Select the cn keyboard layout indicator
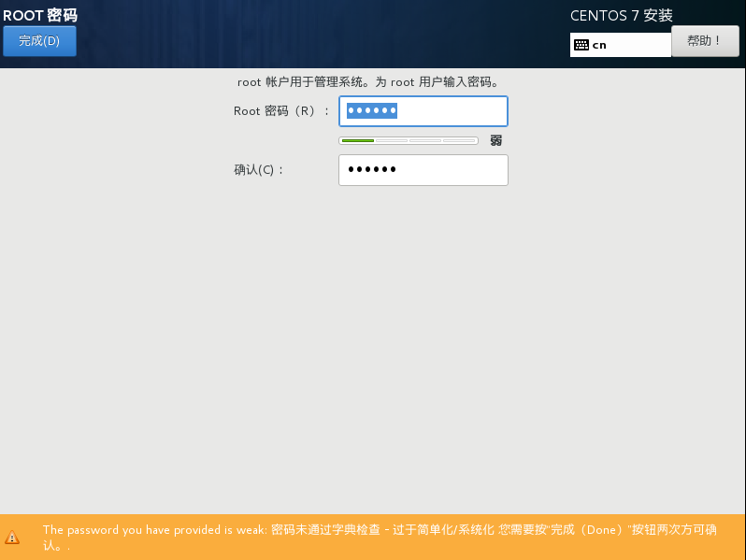Screen dimensions: 746x560 [x=621, y=45]
